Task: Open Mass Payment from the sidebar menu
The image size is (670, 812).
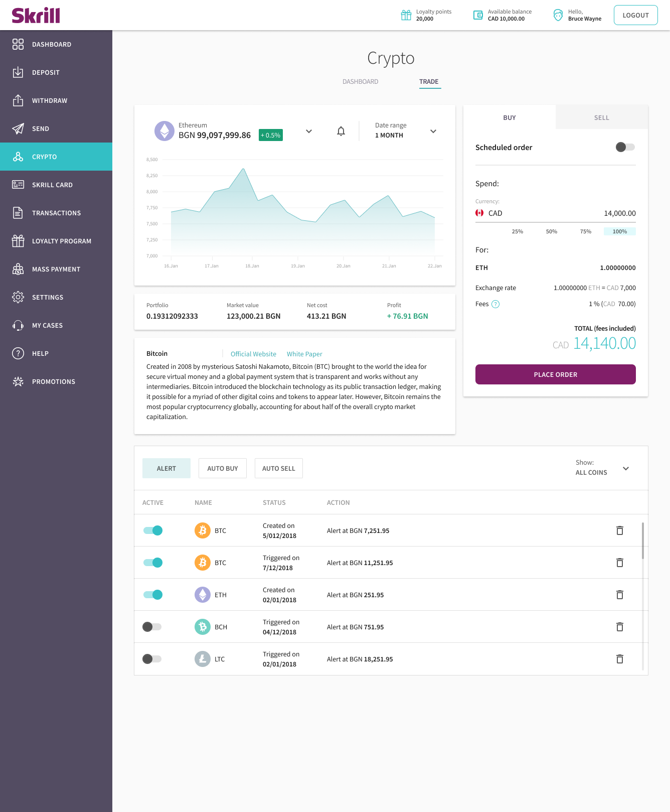Action: [56, 269]
